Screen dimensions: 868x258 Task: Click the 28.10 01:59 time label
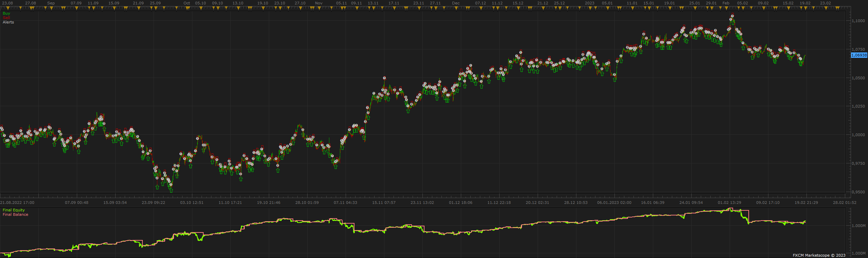coord(307,203)
